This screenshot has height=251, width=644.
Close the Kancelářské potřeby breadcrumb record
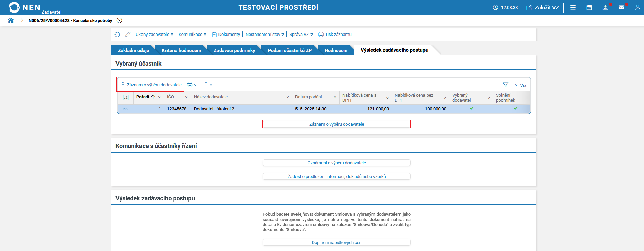[119, 20]
